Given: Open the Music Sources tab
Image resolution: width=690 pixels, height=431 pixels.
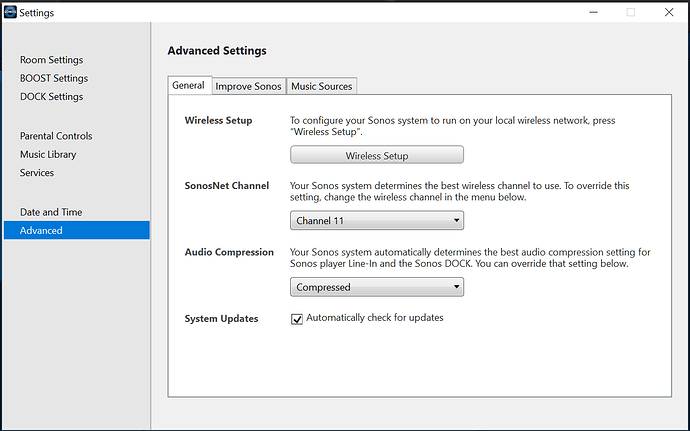Looking at the screenshot, I should [322, 86].
